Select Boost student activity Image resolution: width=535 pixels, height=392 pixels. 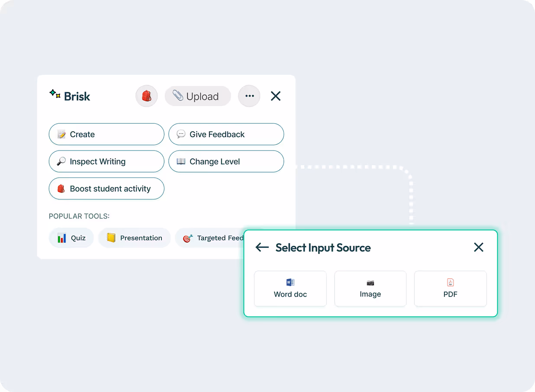click(x=106, y=189)
